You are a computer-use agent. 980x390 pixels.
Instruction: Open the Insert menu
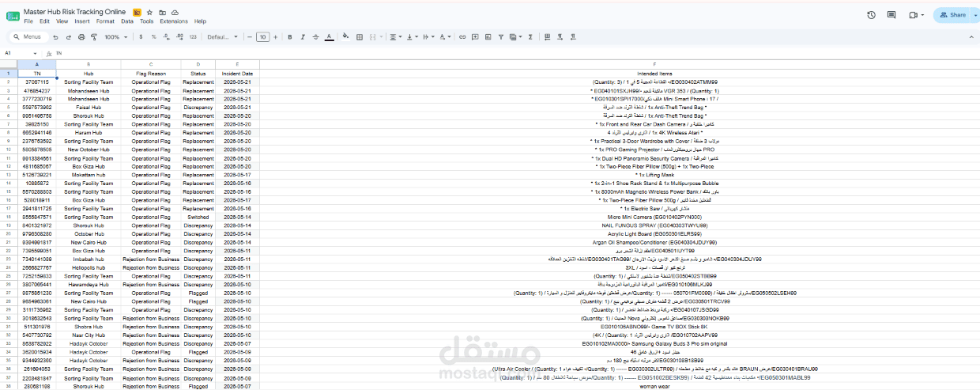(x=82, y=21)
